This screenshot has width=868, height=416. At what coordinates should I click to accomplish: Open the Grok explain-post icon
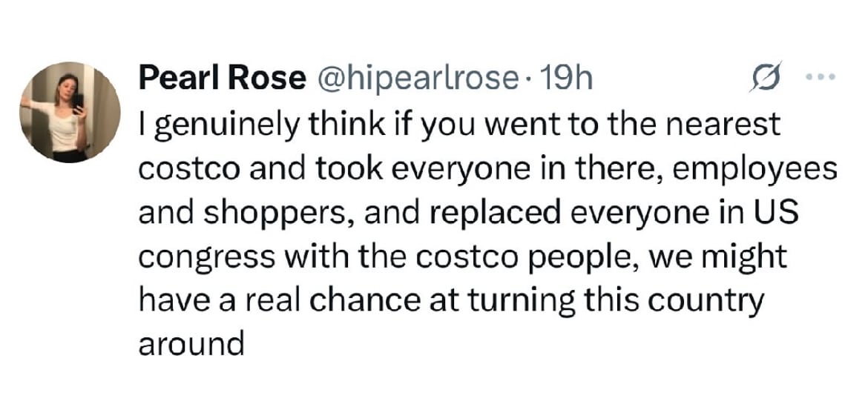[765, 76]
